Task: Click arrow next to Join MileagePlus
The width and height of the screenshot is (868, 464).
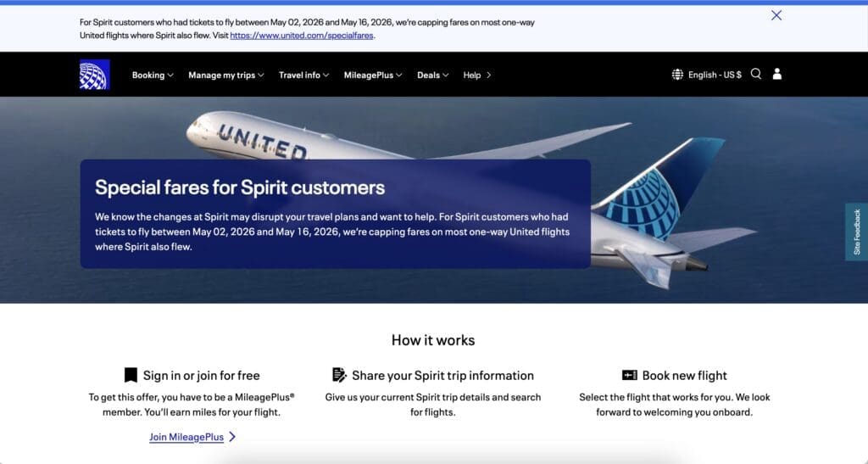Action: pos(232,437)
